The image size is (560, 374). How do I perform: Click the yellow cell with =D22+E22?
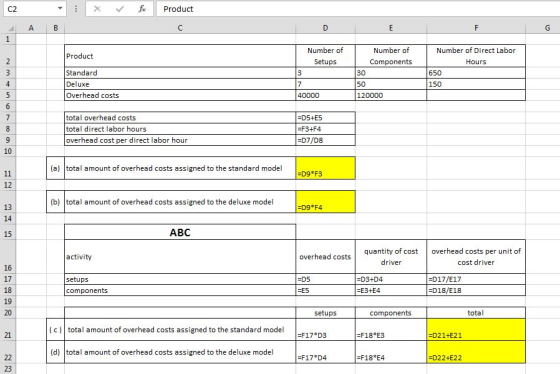(476, 352)
